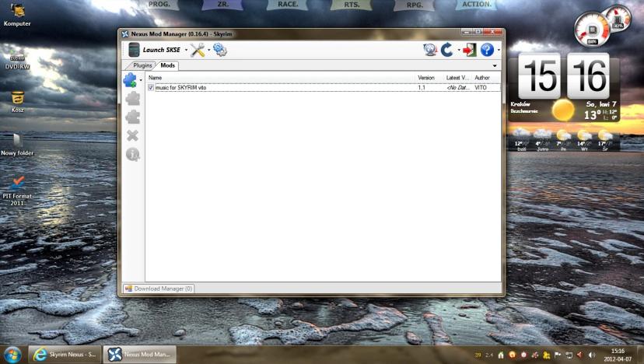
Task: Select the 'music for SKYRIM vito' mod row
Action: click(324, 88)
